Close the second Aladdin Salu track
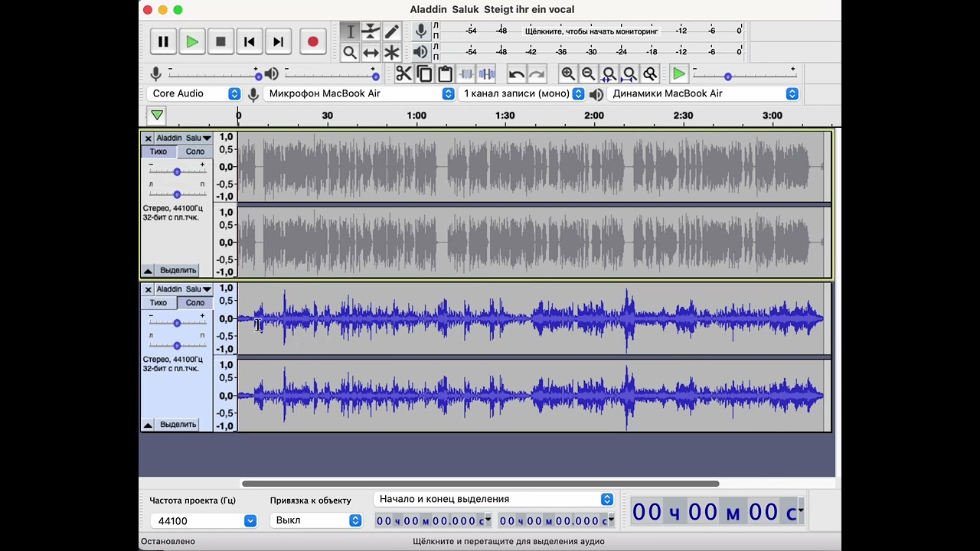This screenshot has height=551, width=980. [x=148, y=290]
